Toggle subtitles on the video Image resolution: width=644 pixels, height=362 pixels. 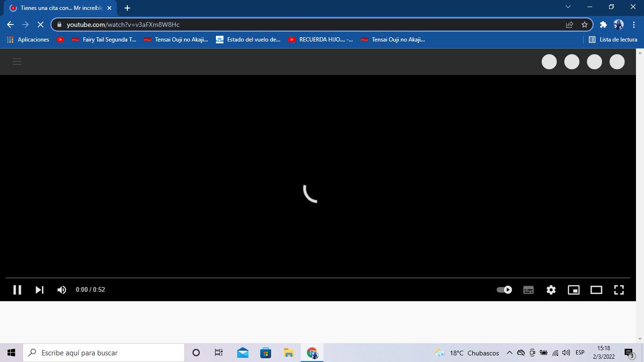coord(528,290)
